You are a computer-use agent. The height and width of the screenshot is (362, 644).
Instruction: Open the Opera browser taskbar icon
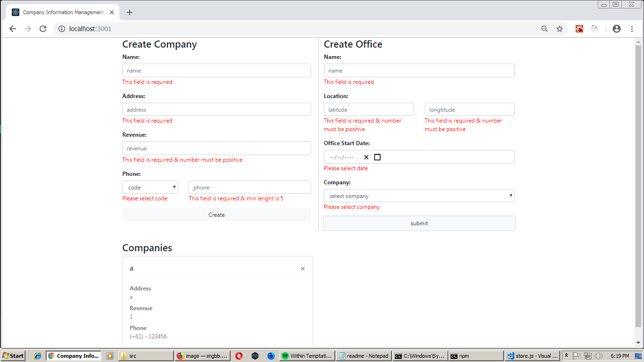pyautogui.click(x=239, y=356)
